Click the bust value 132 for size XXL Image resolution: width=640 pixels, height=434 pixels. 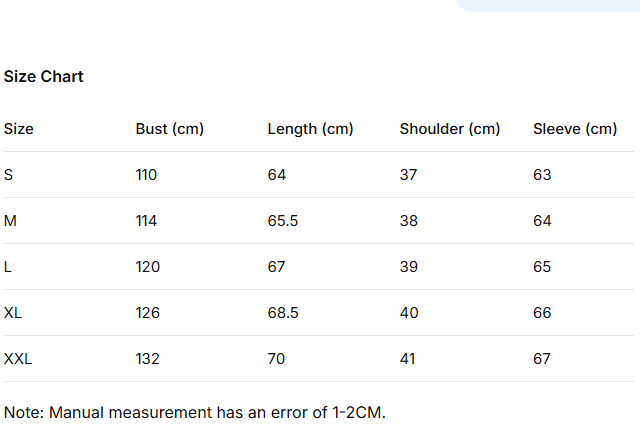tap(148, 359)
